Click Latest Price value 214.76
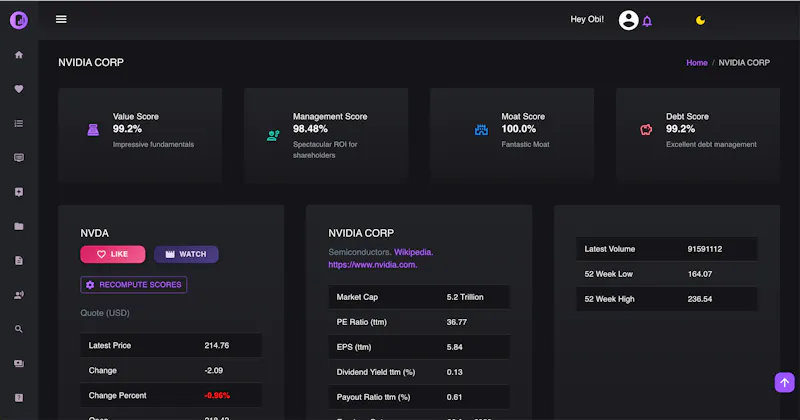The width and height of the screenshot is (800, 420). click(217, 345)
